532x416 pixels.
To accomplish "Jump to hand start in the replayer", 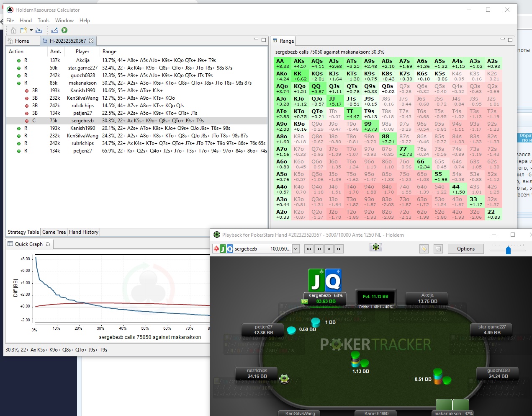I will click(309, 249).
